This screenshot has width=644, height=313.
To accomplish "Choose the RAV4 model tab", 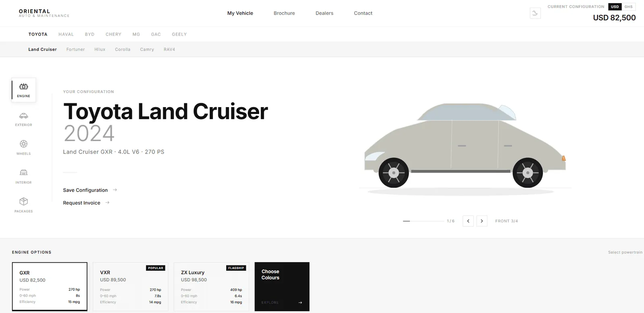I will click(169, 50).
